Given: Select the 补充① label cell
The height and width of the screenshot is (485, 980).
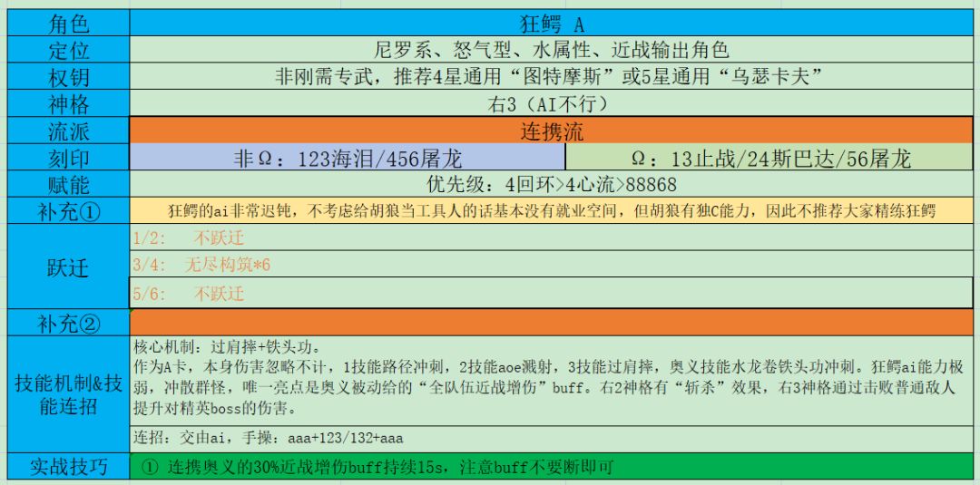Looking at the screenshot, I should (68, 211).
